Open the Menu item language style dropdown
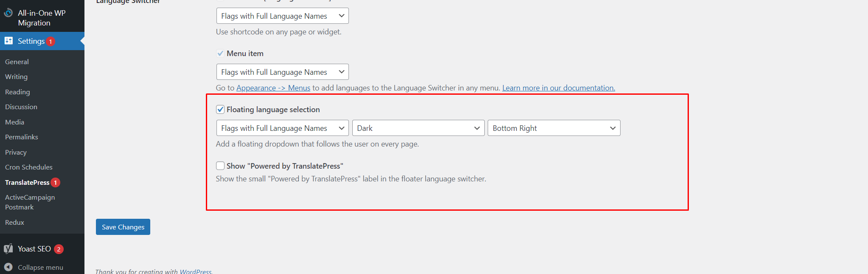This screenshot has height=274, width=868. 283,72
